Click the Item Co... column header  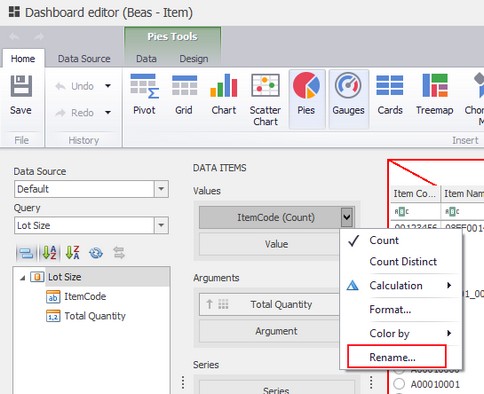point(415,194)
